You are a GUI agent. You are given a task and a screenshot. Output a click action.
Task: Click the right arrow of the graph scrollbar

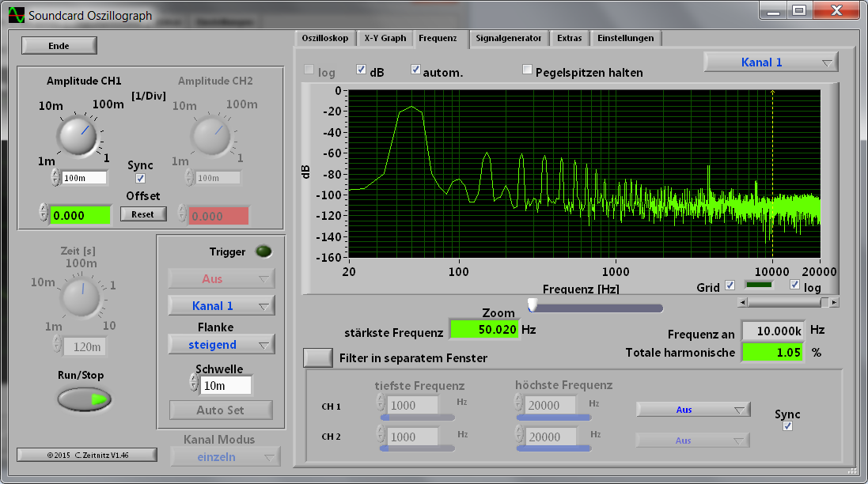point(834,302)
